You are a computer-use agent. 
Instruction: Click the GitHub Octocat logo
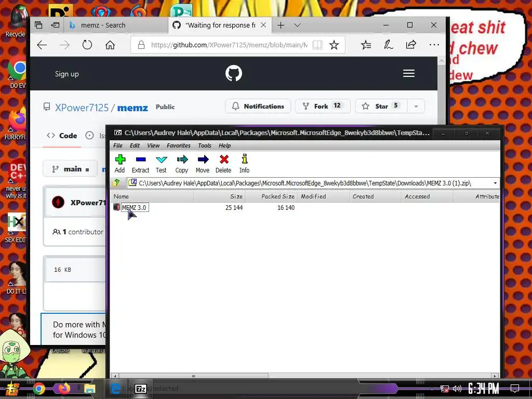pyautogui.click(x=234, y=73)
